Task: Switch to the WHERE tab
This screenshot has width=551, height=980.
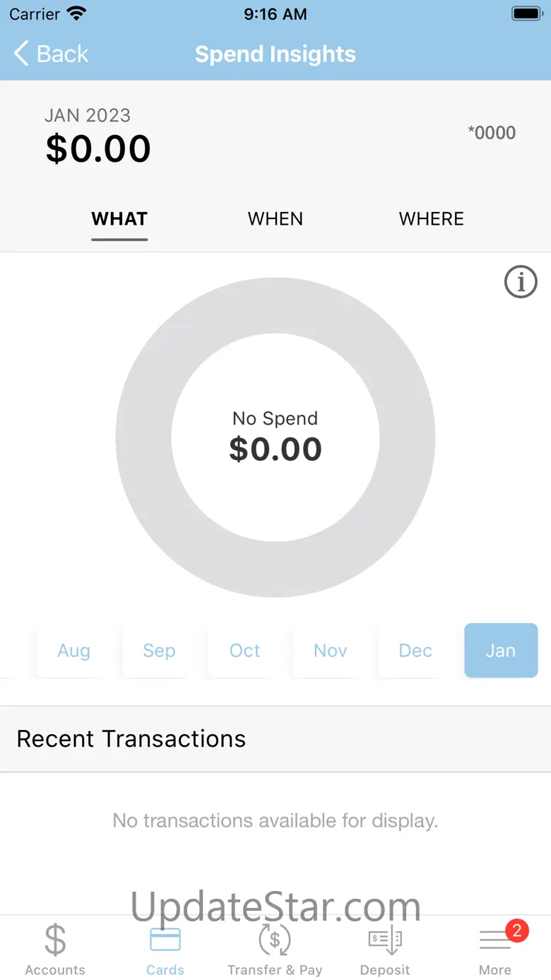Action: 432,219
